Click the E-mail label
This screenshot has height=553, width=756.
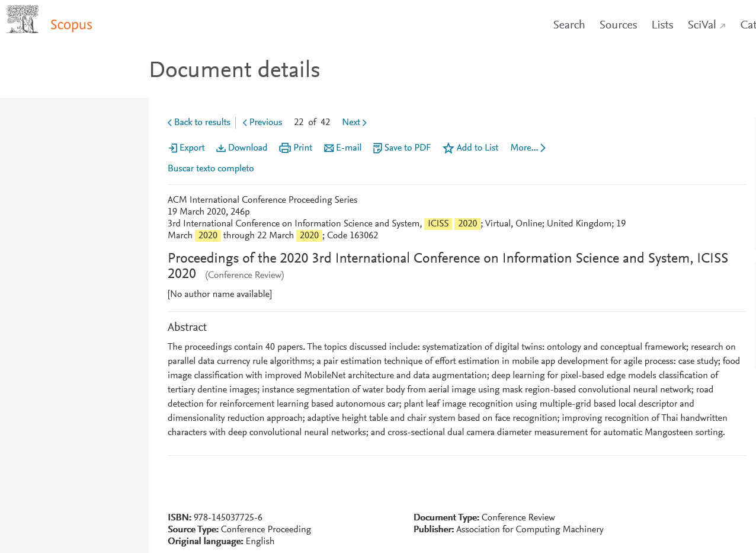[348, 148]
